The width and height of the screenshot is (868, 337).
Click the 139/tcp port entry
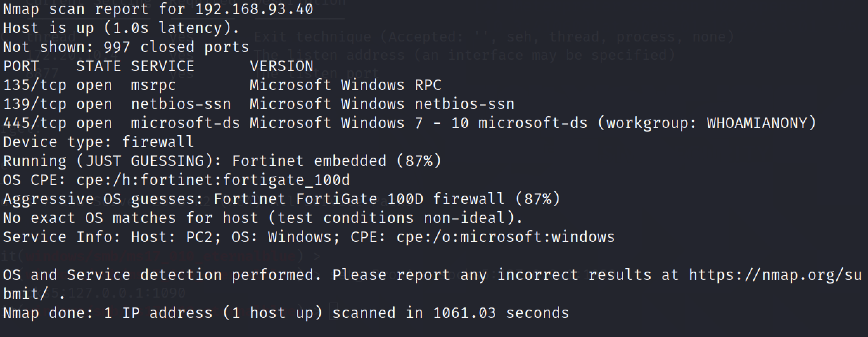pos(34,104)
